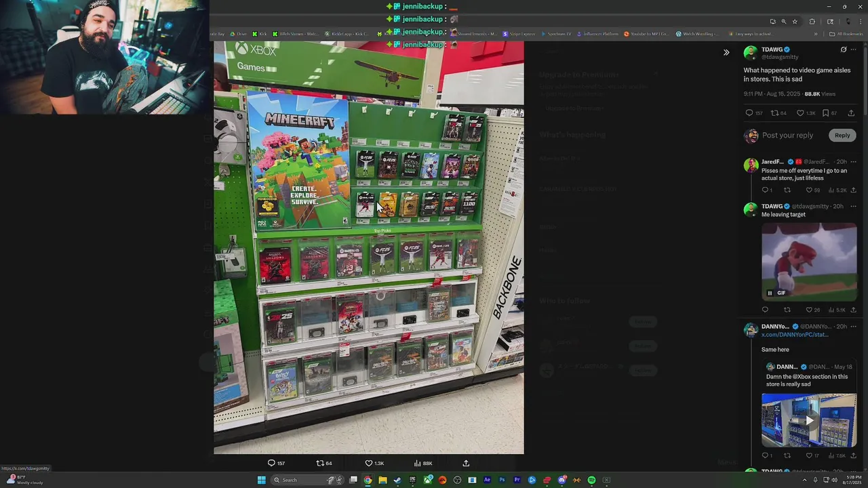Show hidden system tray icons chevron
868x488 pixels.
[x=804, y=480]
